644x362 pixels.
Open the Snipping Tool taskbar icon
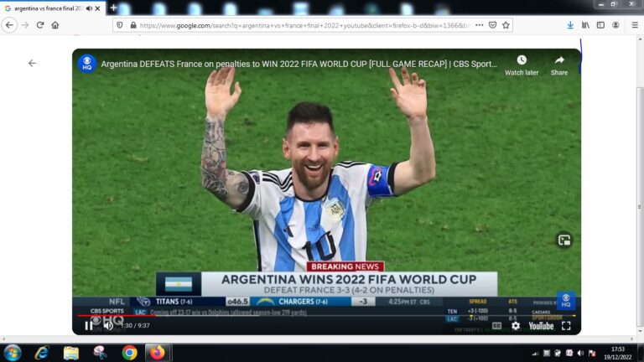(100, 353)
